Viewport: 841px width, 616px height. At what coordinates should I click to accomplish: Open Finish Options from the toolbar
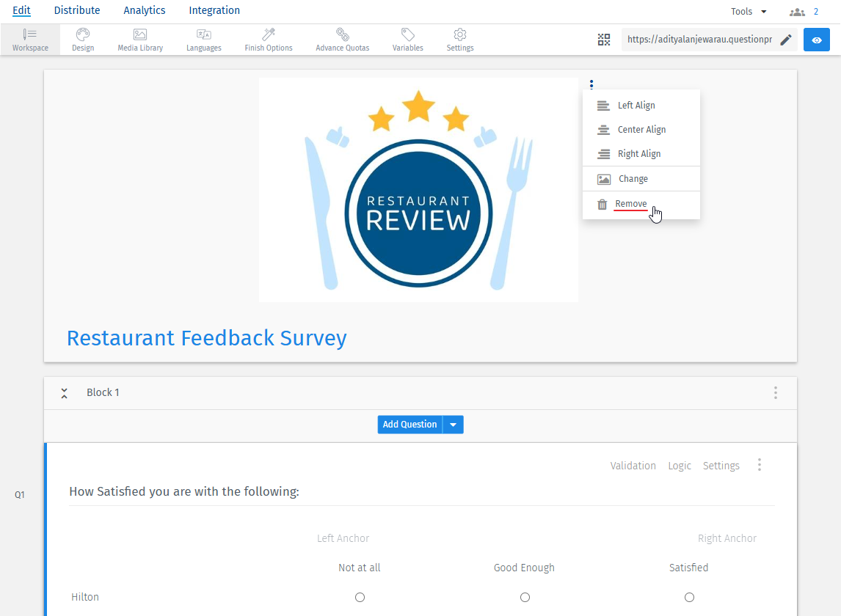(x=268, y=39)
